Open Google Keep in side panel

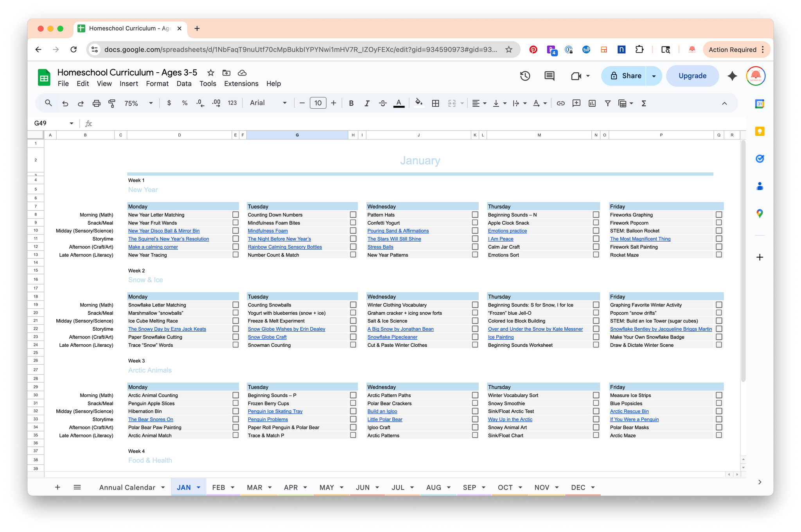click(760, 131)
